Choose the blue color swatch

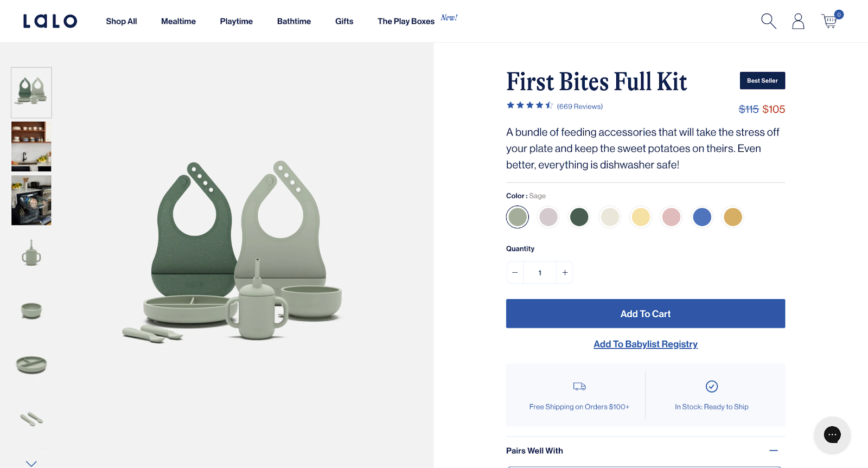point(702,217)
